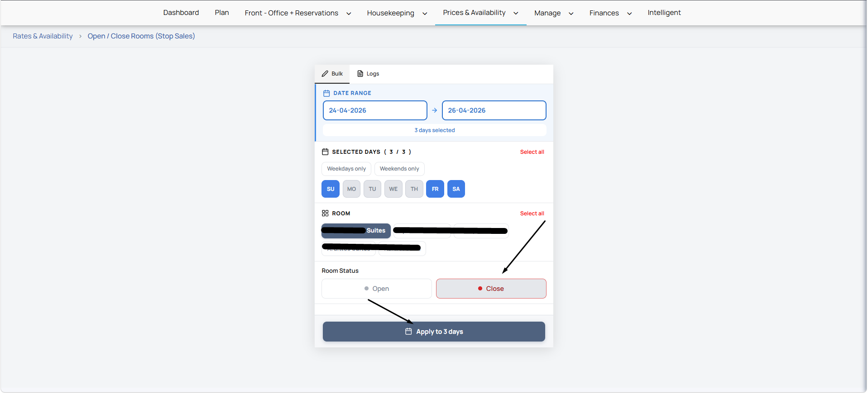The image size is (868, 394).
Task: Click the calendar icon beside Selected Days
Action: [325, 152]
